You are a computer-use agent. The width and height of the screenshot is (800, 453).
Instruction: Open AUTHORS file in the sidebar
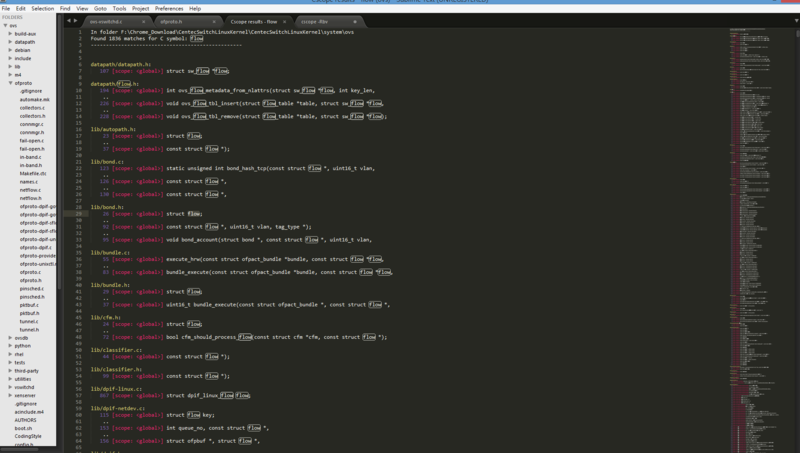point(26,420)
